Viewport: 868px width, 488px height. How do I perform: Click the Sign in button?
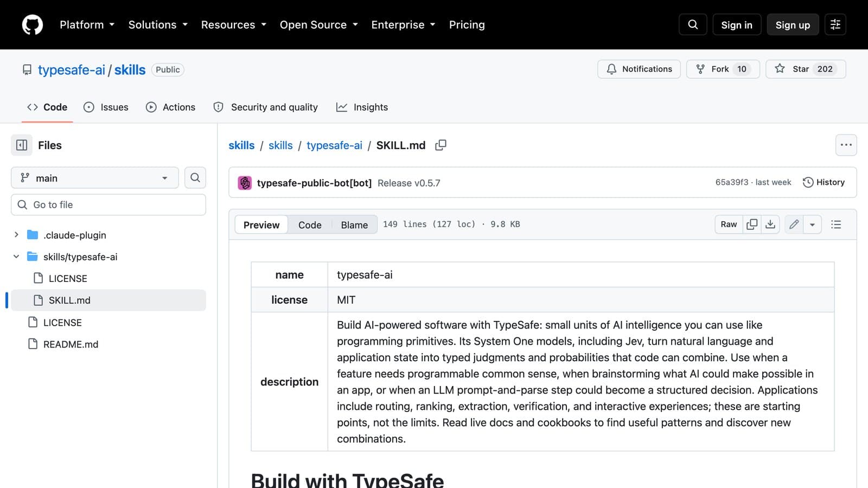(x=737, y=25)
